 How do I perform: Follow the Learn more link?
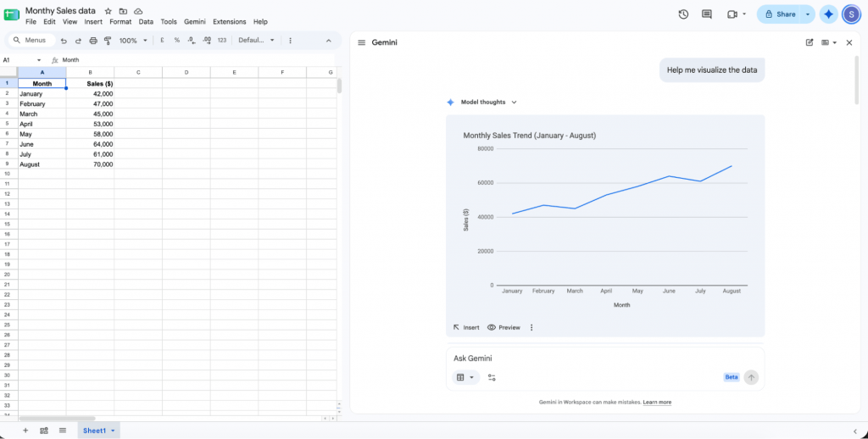pos(657,403)
